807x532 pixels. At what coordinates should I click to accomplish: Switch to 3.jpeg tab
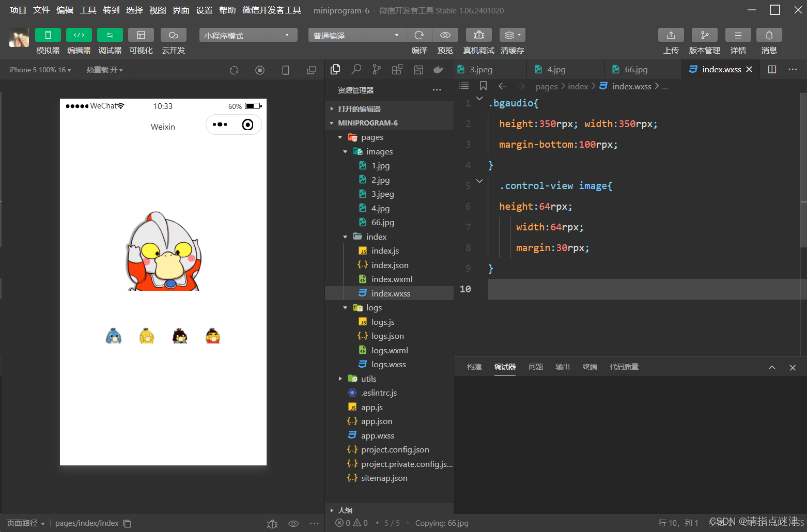490,69
